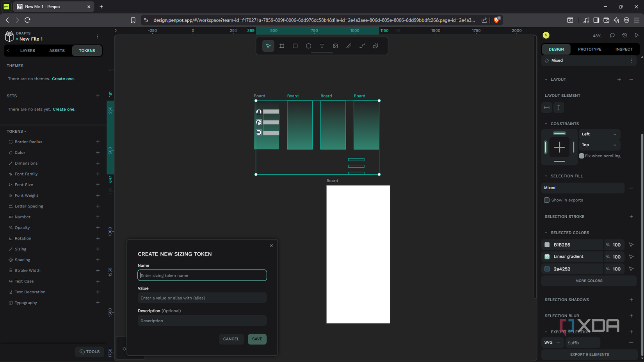Switch to the Layers tab
The height and width of the screenshot is (362, 644).
tap(28, 51)
